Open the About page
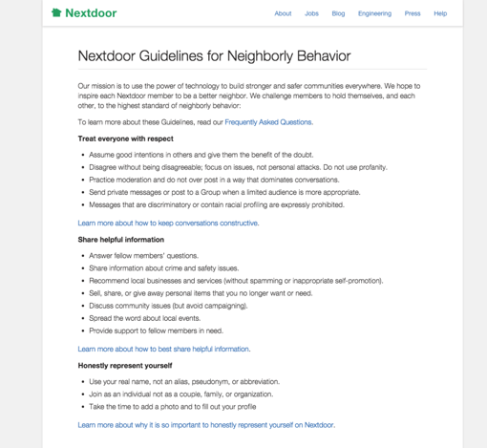The width and height of the screenshot is (487, 448). pos(283,13)
